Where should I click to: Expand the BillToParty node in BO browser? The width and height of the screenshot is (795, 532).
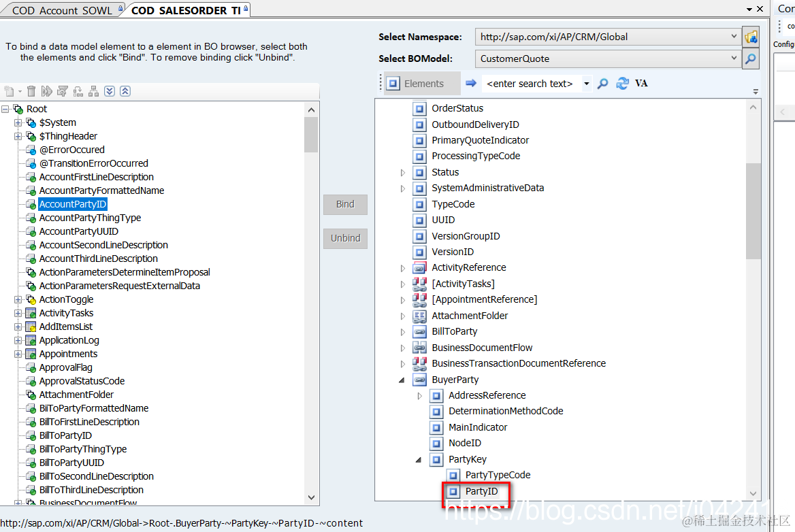(x=402, y=332)
